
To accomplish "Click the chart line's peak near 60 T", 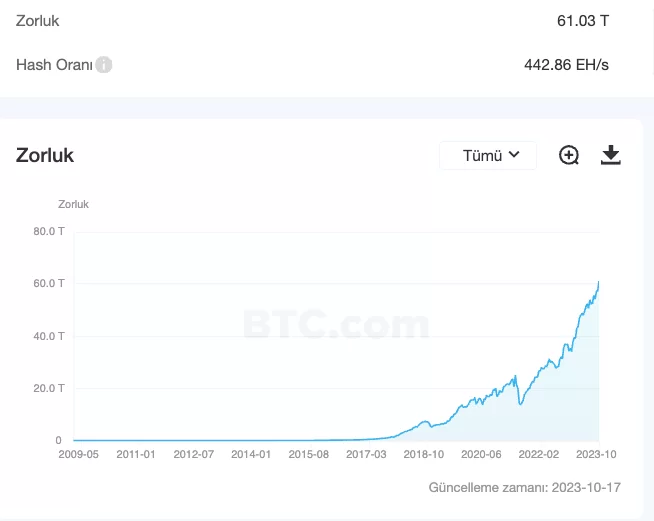I will [598, 284].
